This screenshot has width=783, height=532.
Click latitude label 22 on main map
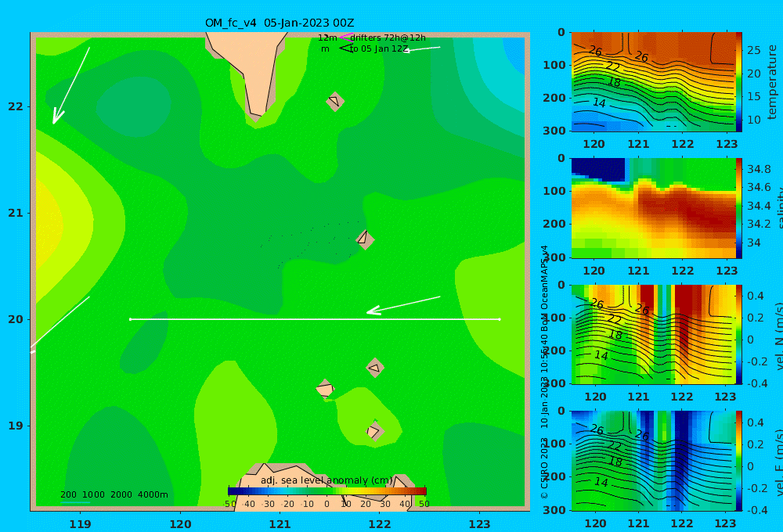click(x=16, y=106)
